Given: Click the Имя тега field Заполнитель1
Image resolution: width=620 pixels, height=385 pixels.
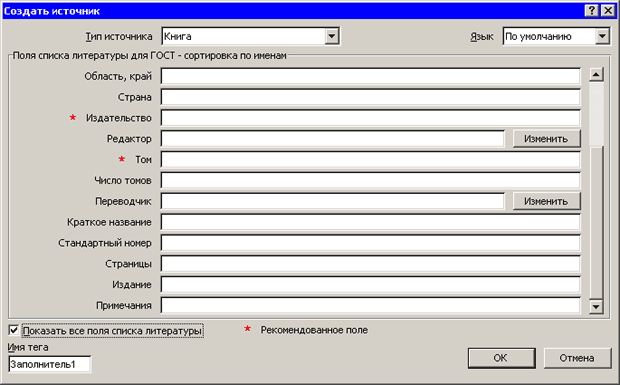Looking at the screenshot, I should [x=49, y=364].
